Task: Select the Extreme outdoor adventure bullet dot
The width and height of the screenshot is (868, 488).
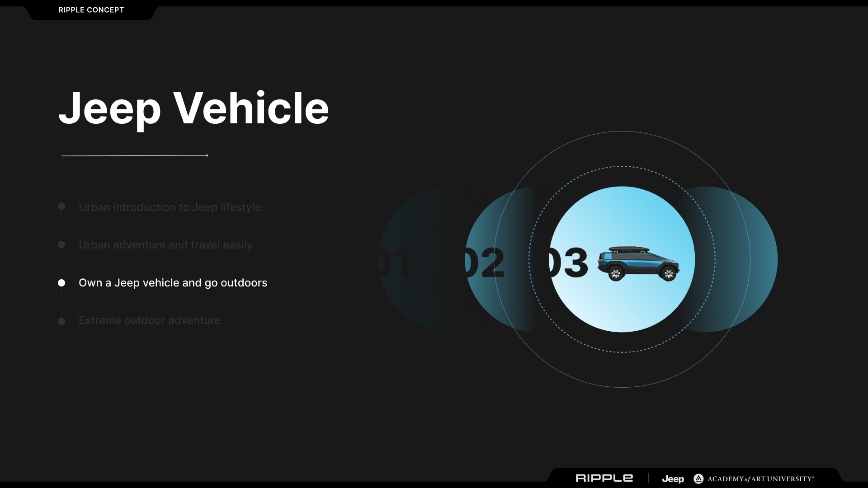Action: click(61, 321)
